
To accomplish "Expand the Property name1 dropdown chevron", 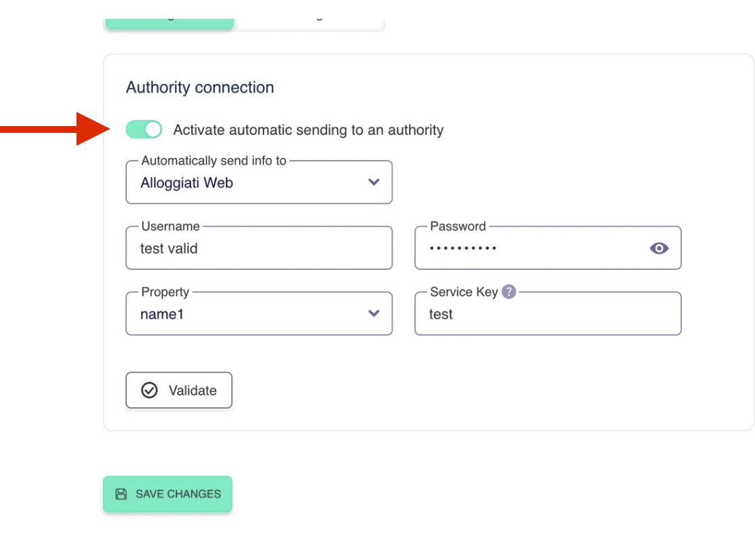I will (373, 313).
